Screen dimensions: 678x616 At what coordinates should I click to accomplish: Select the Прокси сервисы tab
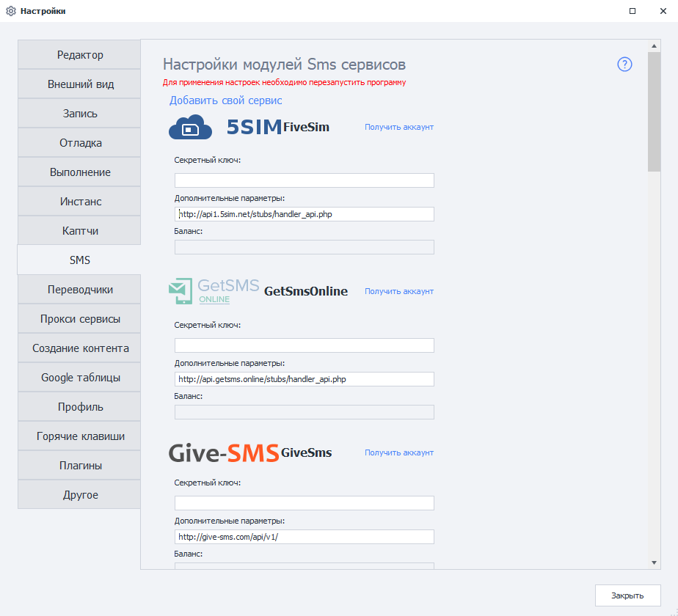click(x=80, y=319)
